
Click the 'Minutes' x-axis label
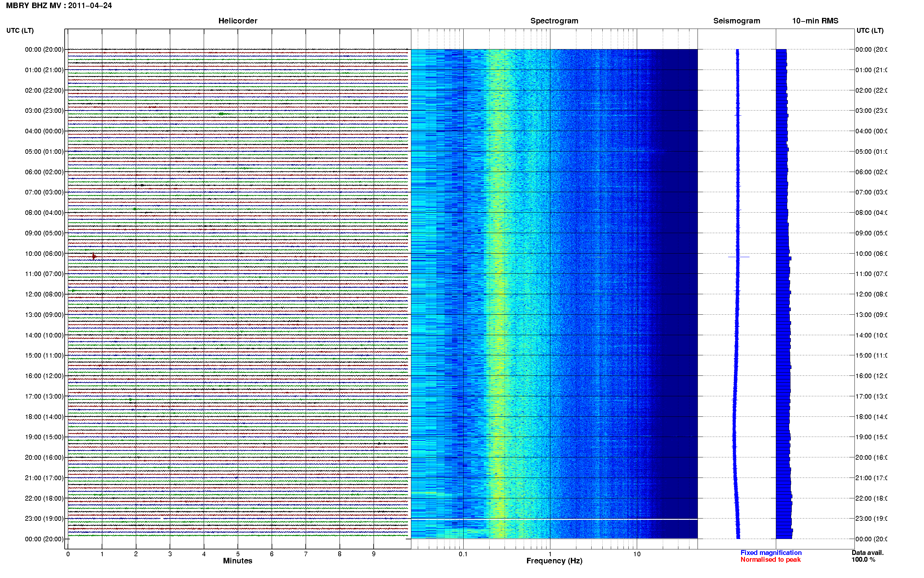(x=237, y=561)
